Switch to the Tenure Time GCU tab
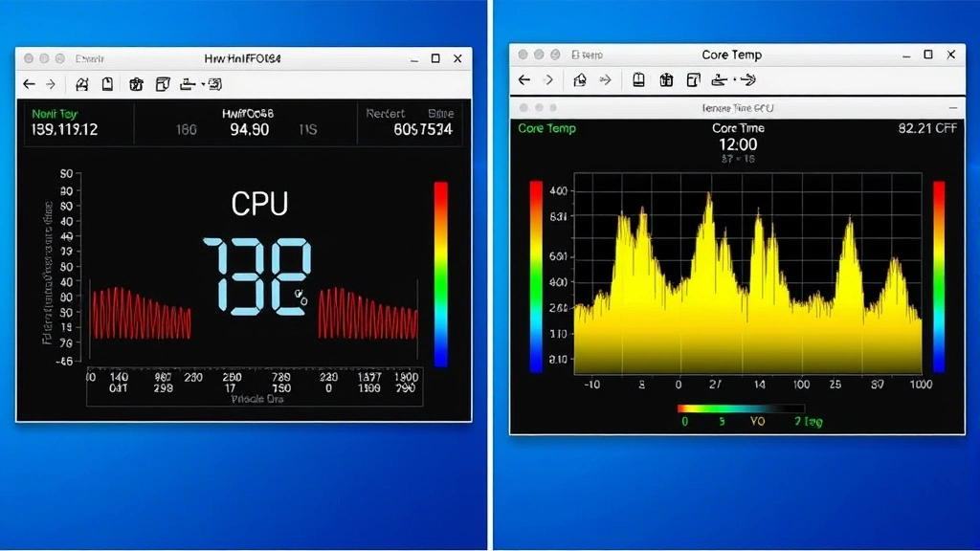 pos(737,107)
